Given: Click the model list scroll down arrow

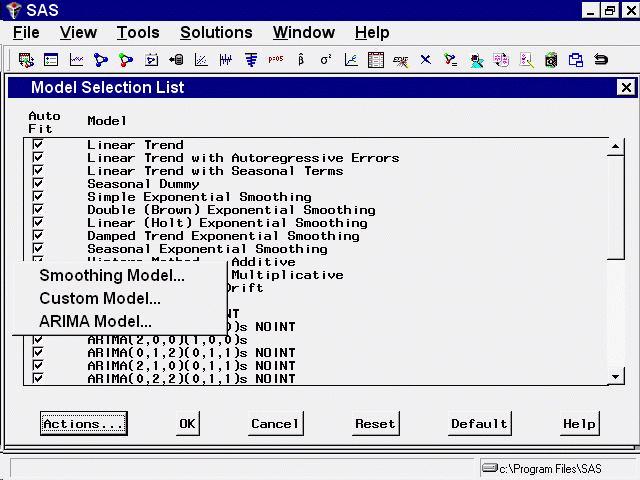Looking at the screenshot, I should pyautogui.click(x=616, y=376).
